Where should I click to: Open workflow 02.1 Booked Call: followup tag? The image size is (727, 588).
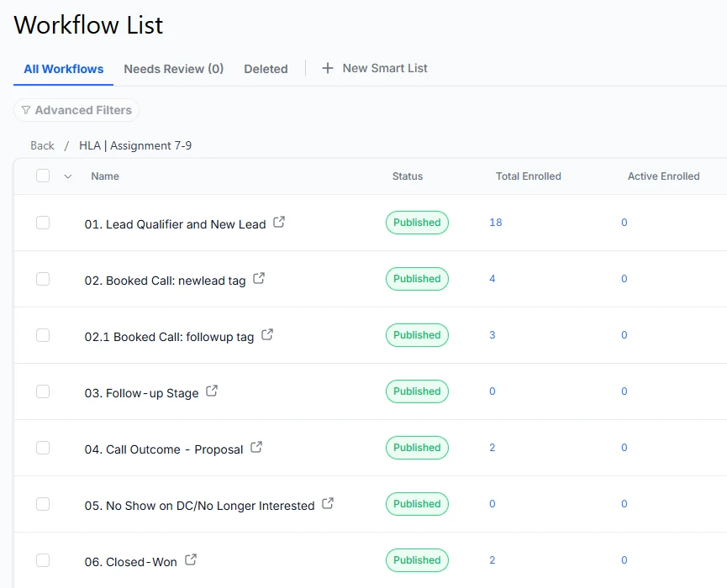(169, 337)
